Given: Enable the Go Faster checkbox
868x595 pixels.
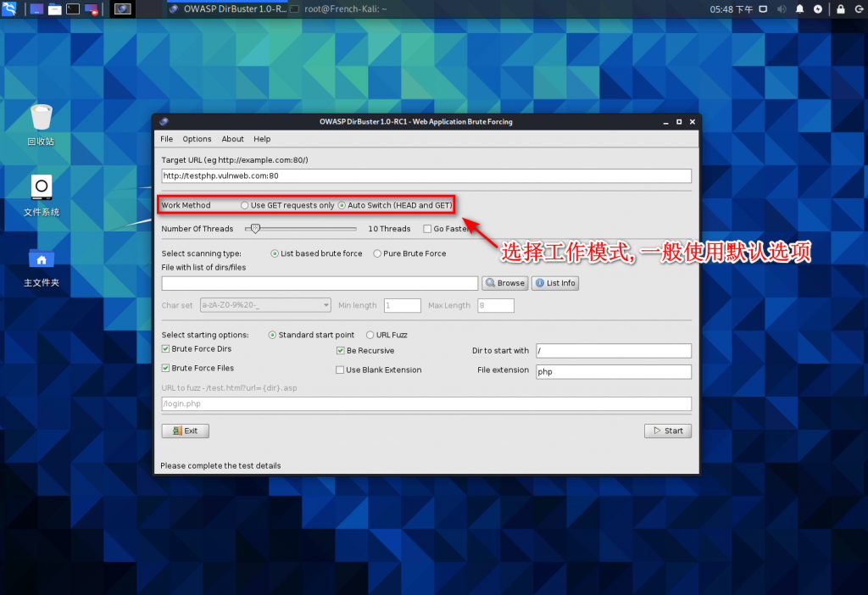Looking at the screenshot, I should 427,229.
